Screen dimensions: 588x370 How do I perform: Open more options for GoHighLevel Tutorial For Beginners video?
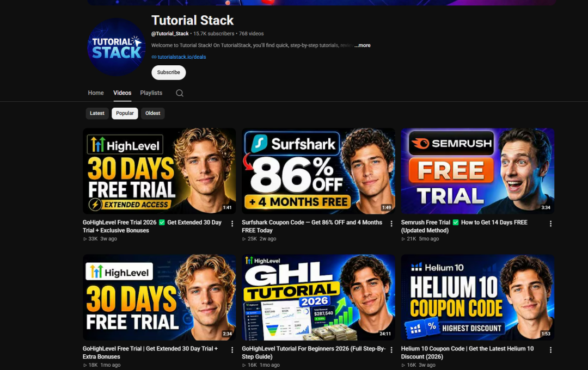coord(391,350)
